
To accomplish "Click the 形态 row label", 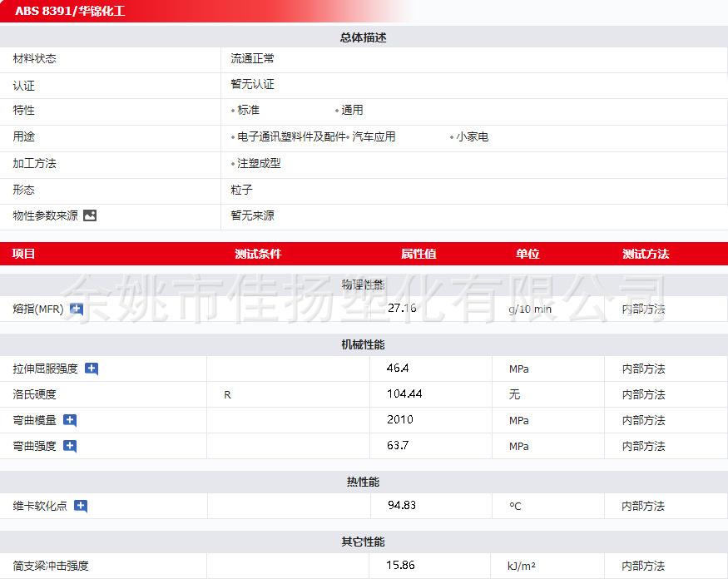I will tap(23, 190).
